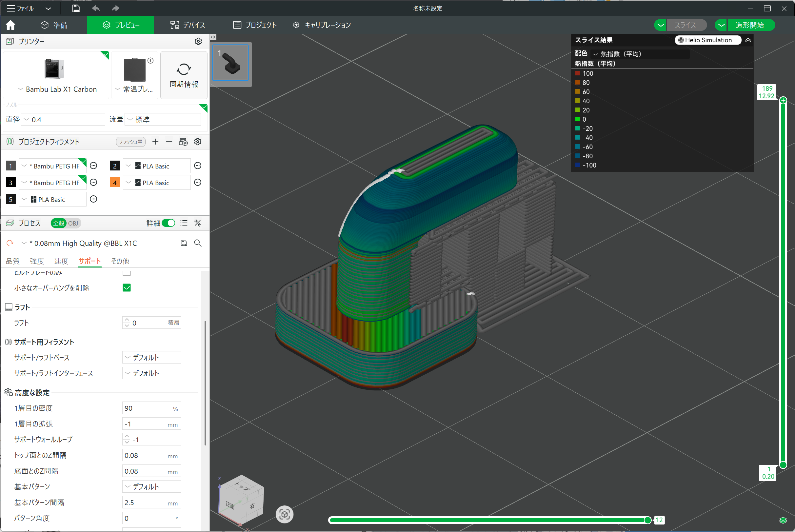Switch to プロジェクト tab
This screenshot has height=532, width=795.
[x=254, y=25]
